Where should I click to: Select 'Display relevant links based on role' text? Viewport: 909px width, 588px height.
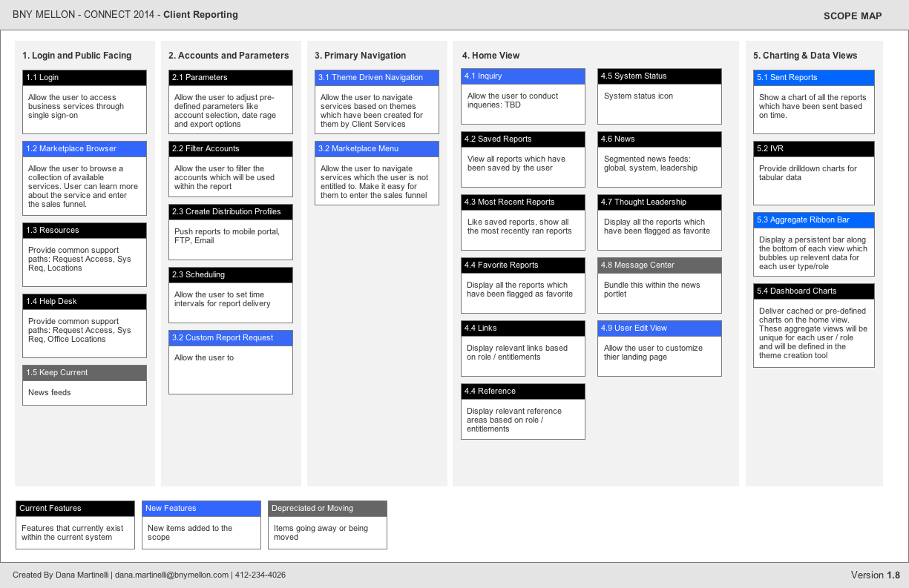point(517,353)
